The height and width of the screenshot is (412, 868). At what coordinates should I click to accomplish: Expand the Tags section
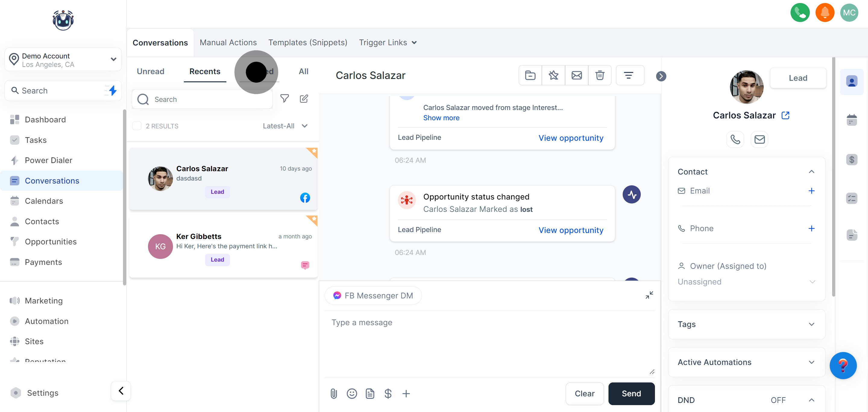[x=811, y=324]
